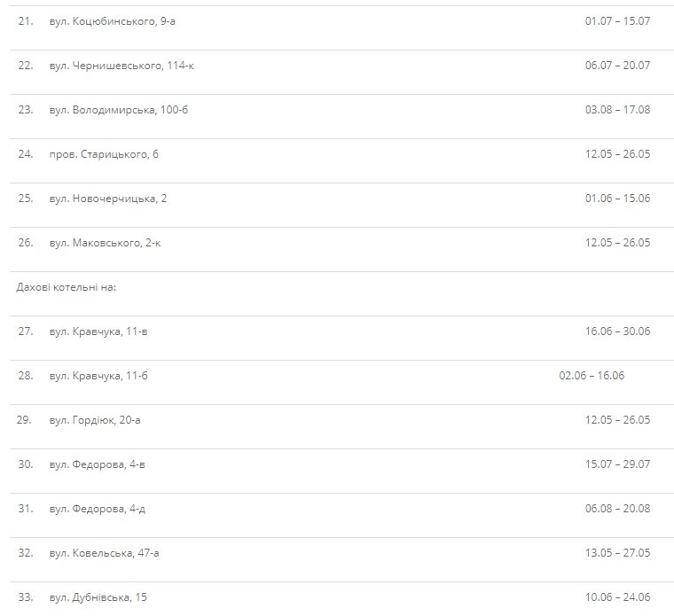Click the address вул. Кравчука, 11-в
The height and width of the screenshot is (616, 674).
[98, 331]
